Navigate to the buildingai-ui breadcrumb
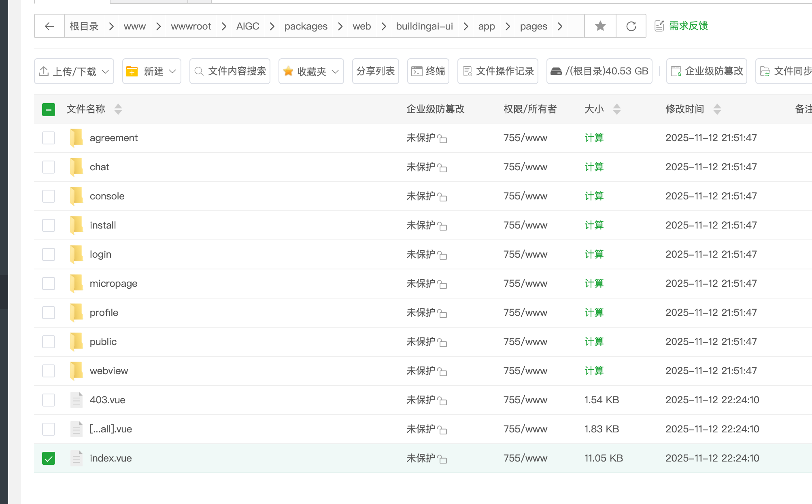 click(x=424, y=26)
